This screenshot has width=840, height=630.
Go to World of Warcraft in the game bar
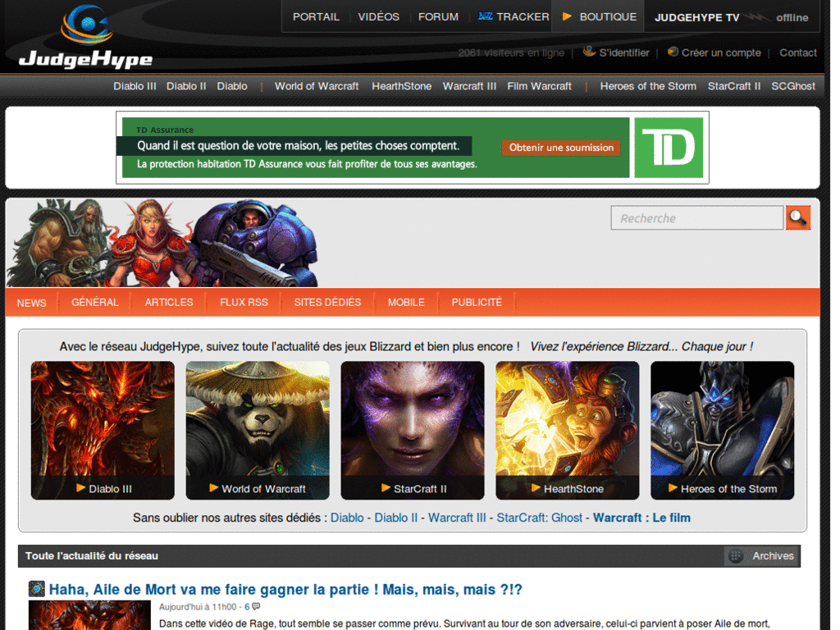coord(317,86)
